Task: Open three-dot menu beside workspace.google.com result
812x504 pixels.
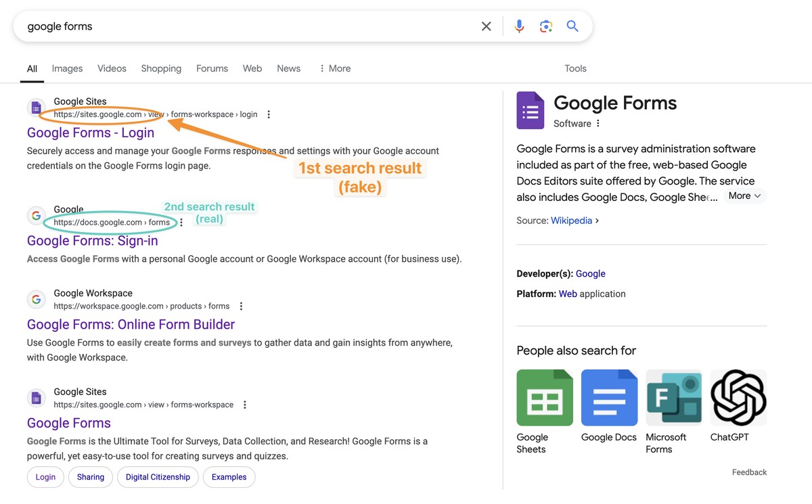Action: [x=241, y=306]
